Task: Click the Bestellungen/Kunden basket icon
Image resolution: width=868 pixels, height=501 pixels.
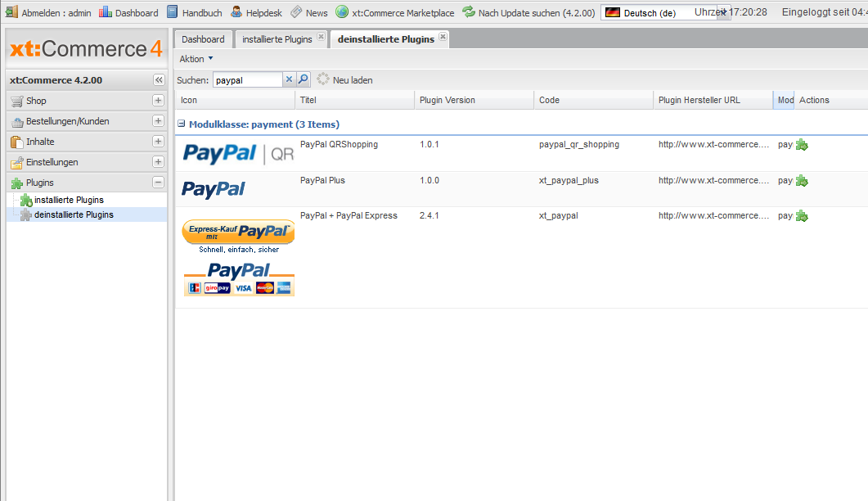Action: tap(17, 121)
